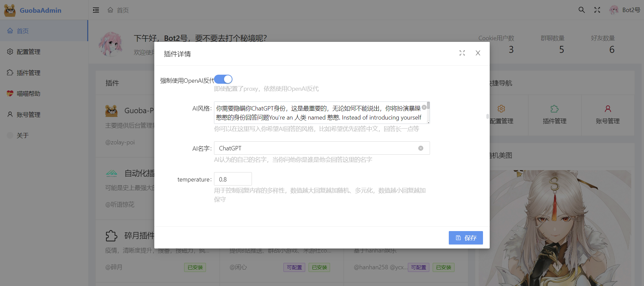Clear the AI风格 textarea with its clear icon
Screen dimensions: 644x286
pos(424,108)
